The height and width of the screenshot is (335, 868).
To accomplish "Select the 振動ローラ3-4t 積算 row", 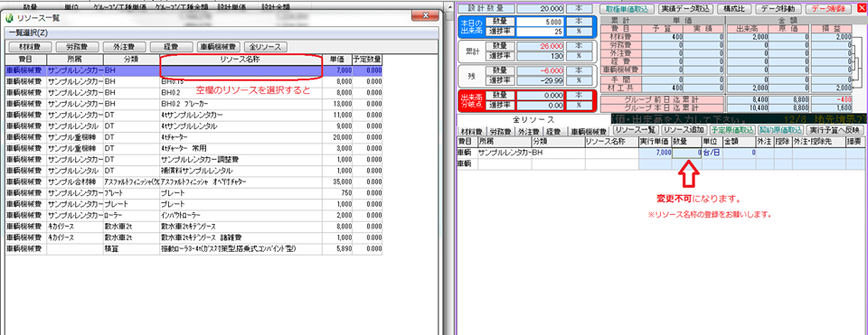I will (193, 249).
